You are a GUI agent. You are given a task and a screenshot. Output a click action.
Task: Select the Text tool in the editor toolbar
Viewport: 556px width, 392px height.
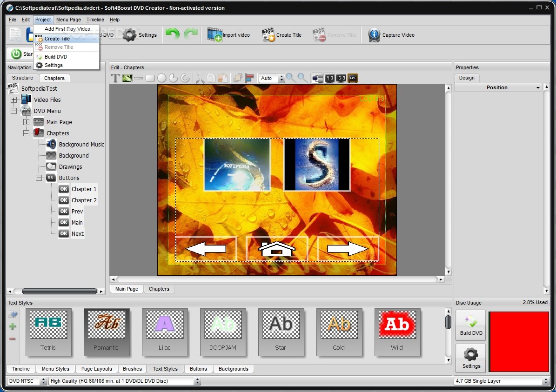point(115,78)
